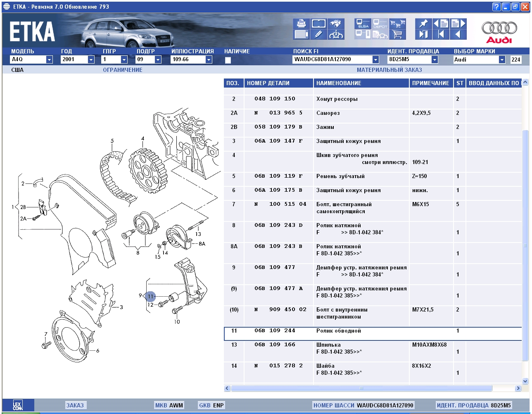Click the ОГРАНИЧЕНИЕ link
The image size is (532, 414).
click(123, 70)
